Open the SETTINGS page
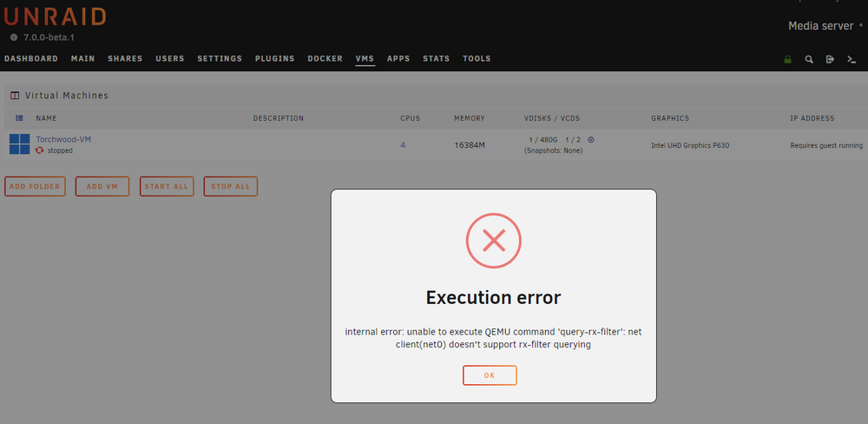Viewport: 868px width, 424px height. [x=220, y=59]
